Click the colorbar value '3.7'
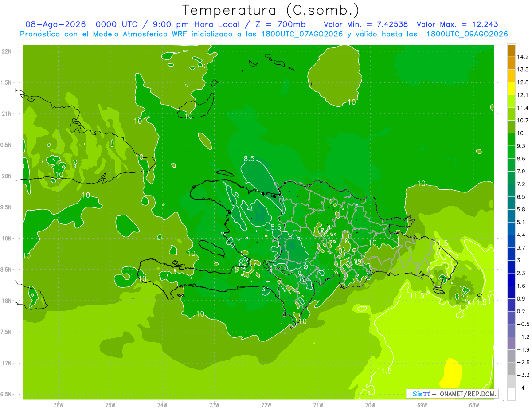Image resolution: width=532 pixels, height=411 pixels. click(x=522, y=248)
